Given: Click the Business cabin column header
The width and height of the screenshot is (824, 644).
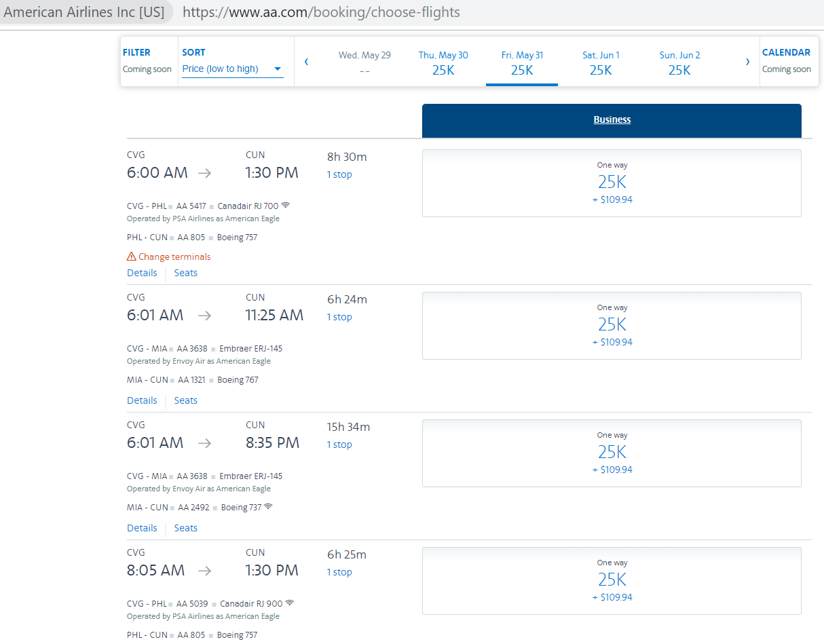Looking at the screenshot, I should coord(612,120).
